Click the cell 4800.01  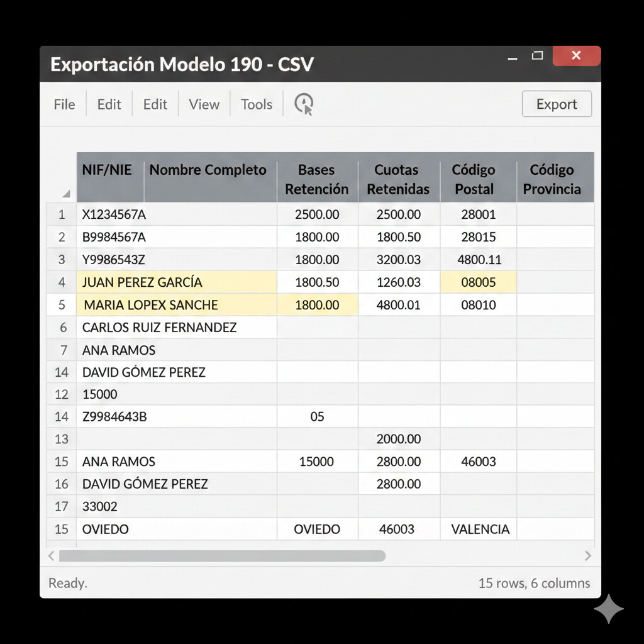pyautogui.click(x=398, y=305)
